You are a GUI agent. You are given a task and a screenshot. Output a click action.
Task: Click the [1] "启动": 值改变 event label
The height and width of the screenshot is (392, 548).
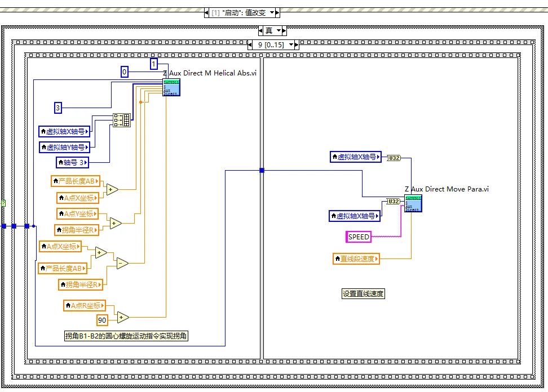pos(238,13)
